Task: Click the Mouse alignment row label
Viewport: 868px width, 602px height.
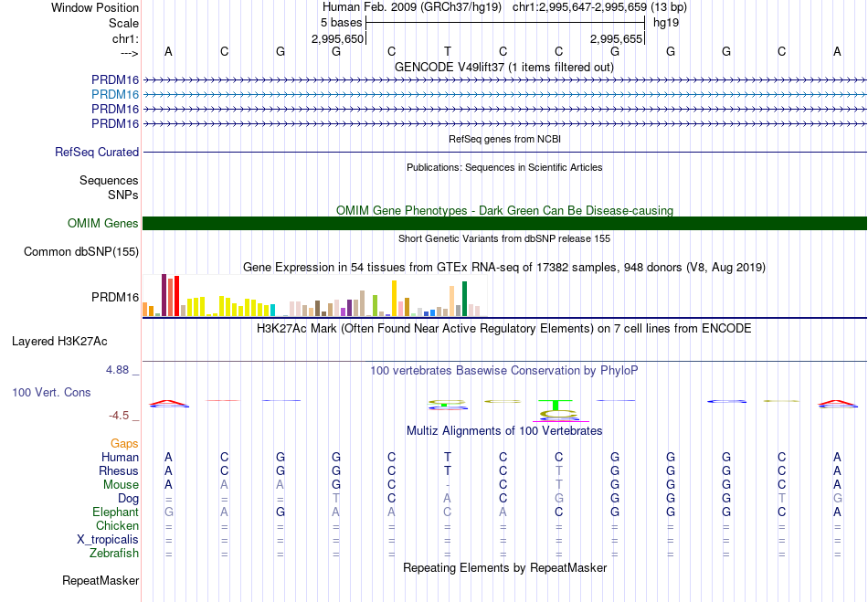Action: (121, 485)
